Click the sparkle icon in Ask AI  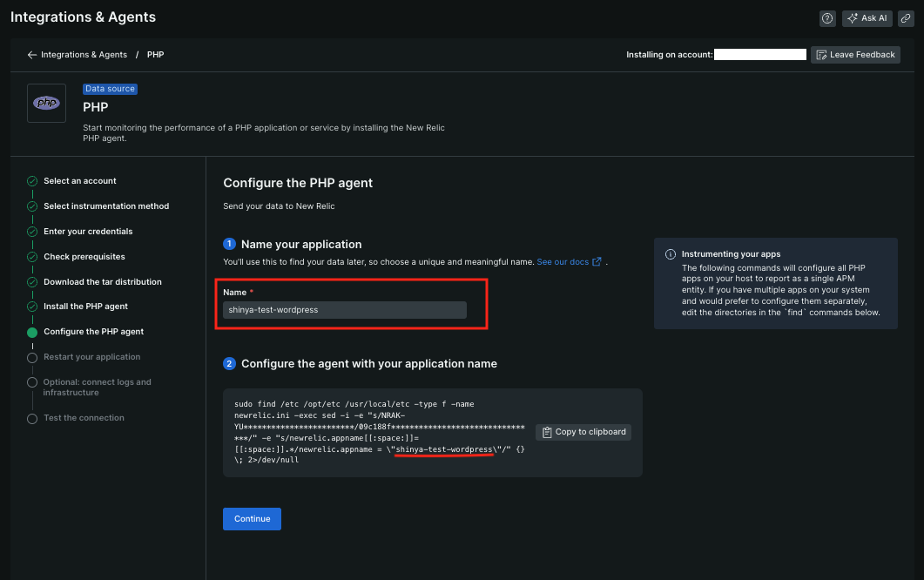[x=852, y=18]
